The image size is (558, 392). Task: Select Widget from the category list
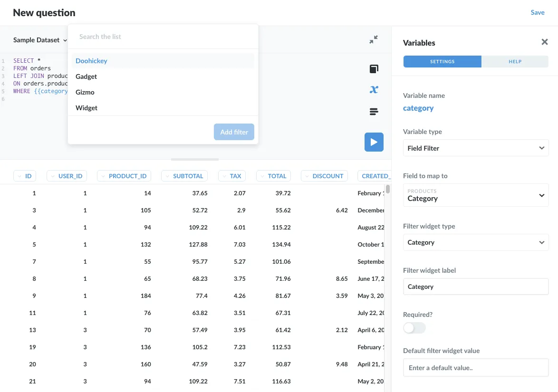tap(163, 108)
